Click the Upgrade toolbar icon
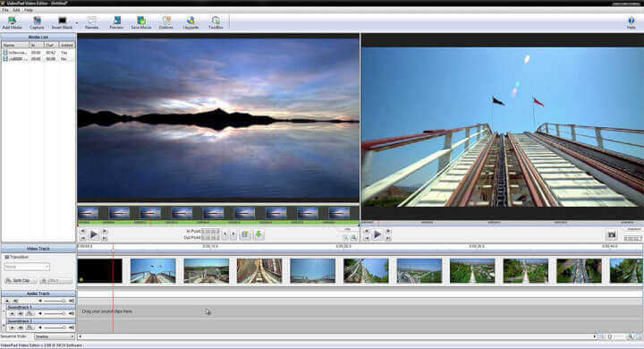 191,22
